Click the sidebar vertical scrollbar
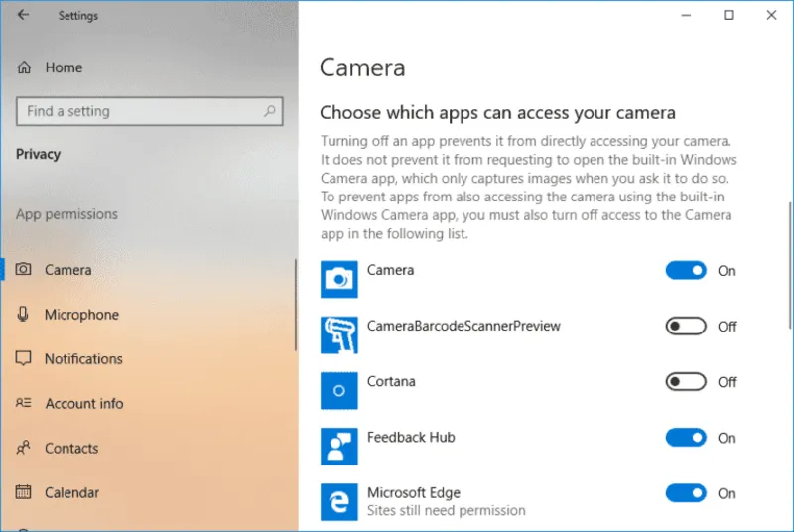This screenshot has width=794, height=532. tap(296, 304)
